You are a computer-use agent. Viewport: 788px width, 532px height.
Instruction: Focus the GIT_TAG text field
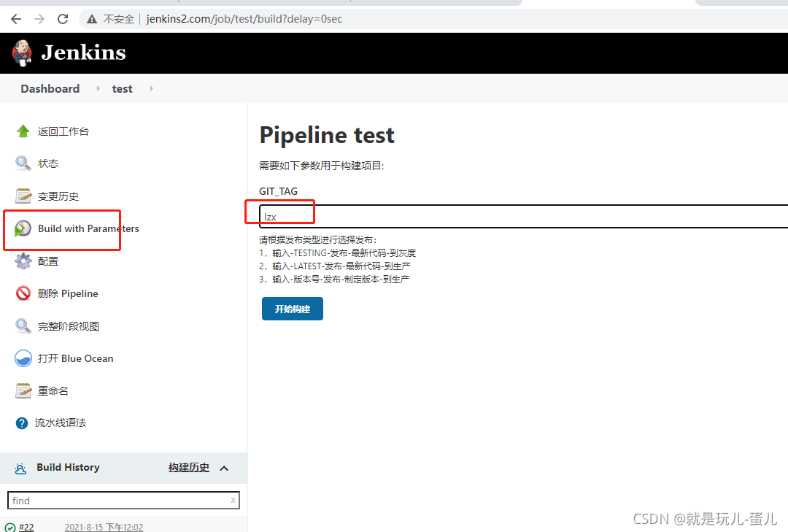[x=524, y=217]
